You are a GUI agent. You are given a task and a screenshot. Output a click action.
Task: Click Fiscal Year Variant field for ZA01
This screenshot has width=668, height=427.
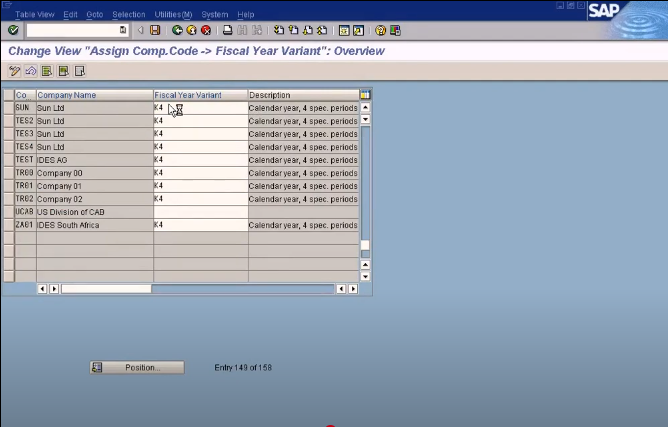[x=201, y=225]
